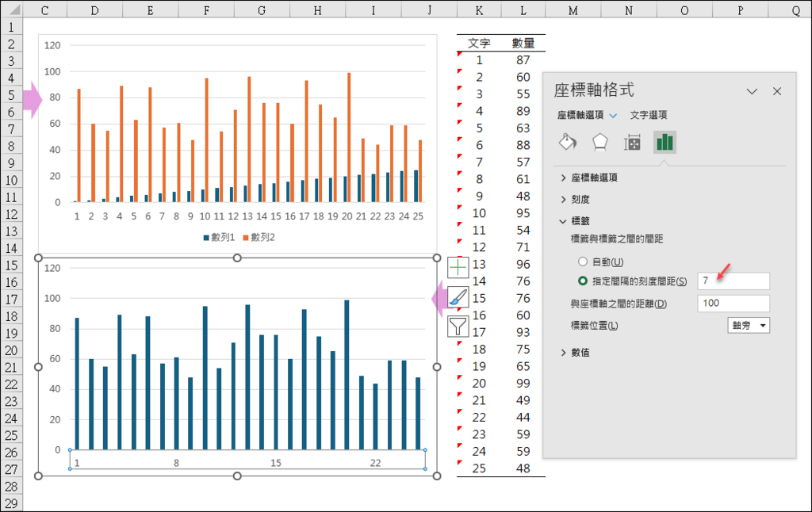
Task: Click the 數列1 legend entry
Action: (219, 237)
